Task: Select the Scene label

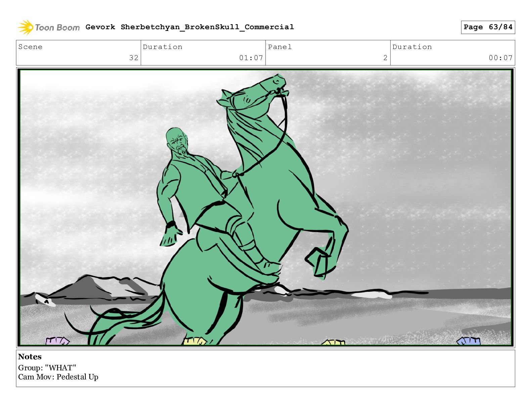Action: click(30, 47)
